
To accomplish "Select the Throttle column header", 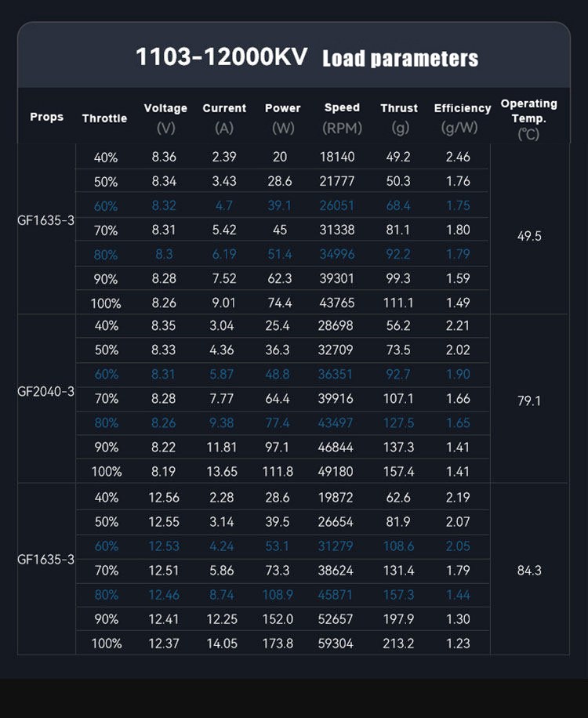I will 104,118.
